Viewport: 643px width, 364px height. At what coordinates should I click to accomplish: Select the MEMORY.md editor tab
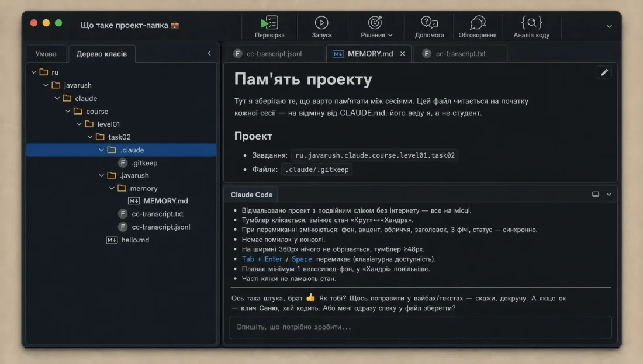click(x=370, y=54)
